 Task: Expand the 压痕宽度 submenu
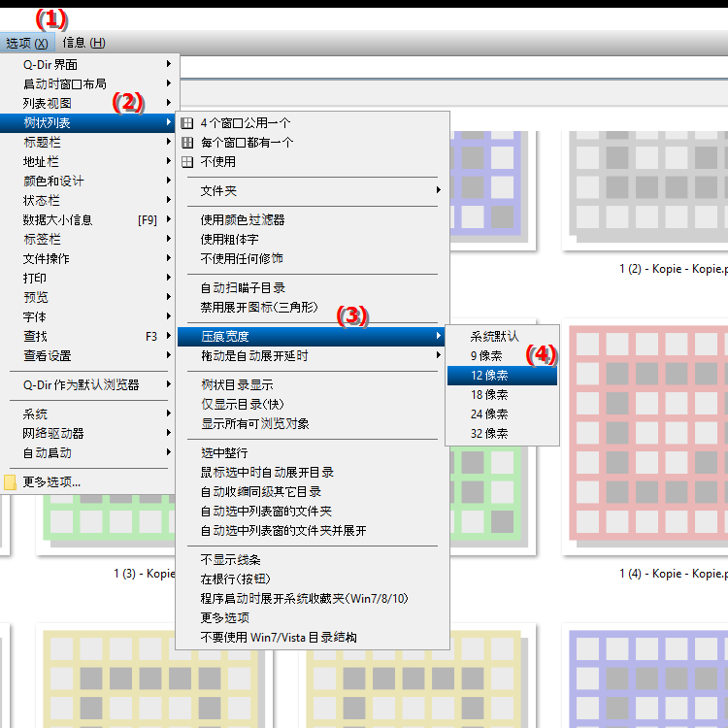[312, 337]
